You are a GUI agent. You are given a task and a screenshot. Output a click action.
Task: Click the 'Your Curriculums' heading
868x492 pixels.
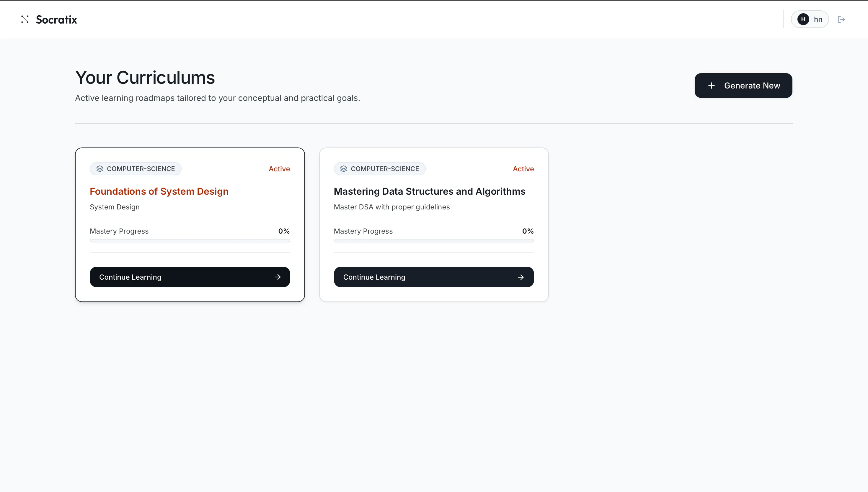pyautogui.click(x=145, y=77)
